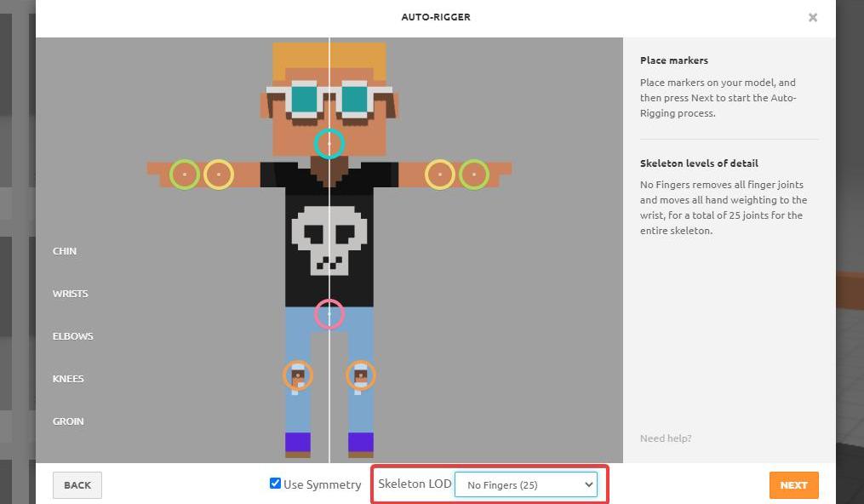864x504 pixels.
Task: Click the green wrist marker on left arm
Action: (185, 175)
